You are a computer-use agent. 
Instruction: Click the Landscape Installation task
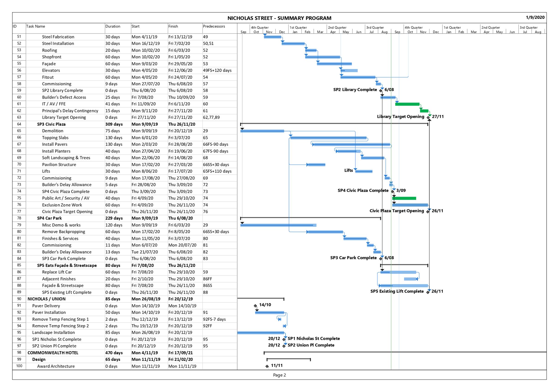(53, 333)
